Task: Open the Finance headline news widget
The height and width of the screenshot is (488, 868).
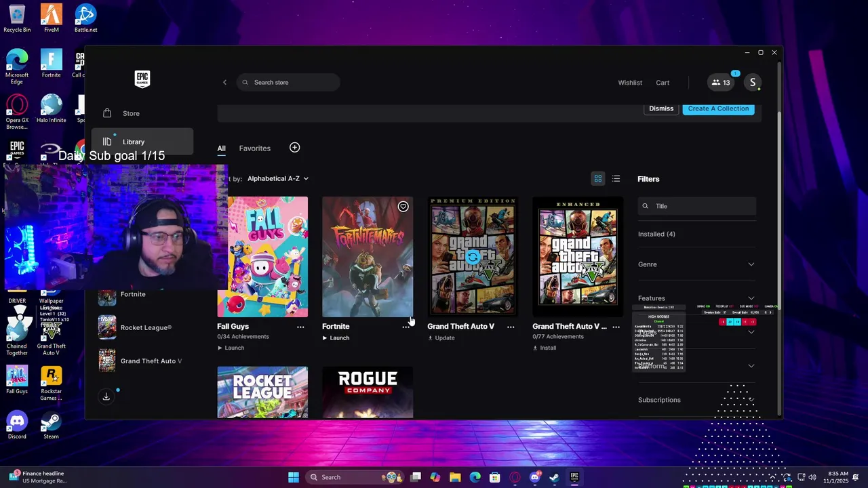Action: [37, 477]
